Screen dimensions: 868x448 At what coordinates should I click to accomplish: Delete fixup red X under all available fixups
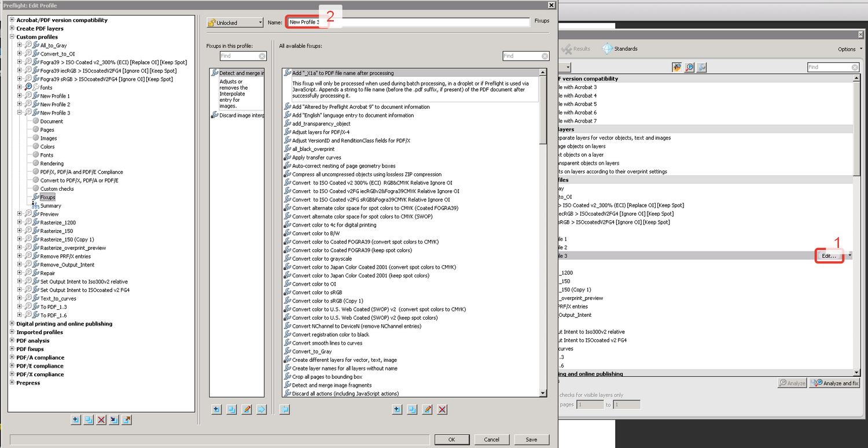(x=442, y=409)
